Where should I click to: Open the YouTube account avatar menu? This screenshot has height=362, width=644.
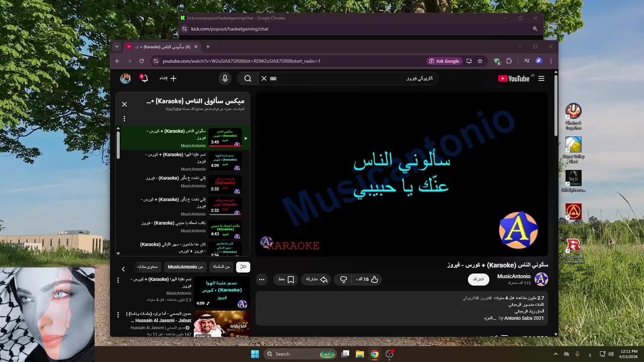click(125, 78)
